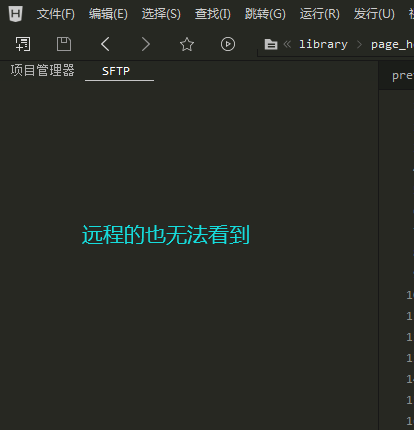This screenshot has height=430, width=414.
Task: Open the 运行(R) menu
Action: (x=319, y=14)
